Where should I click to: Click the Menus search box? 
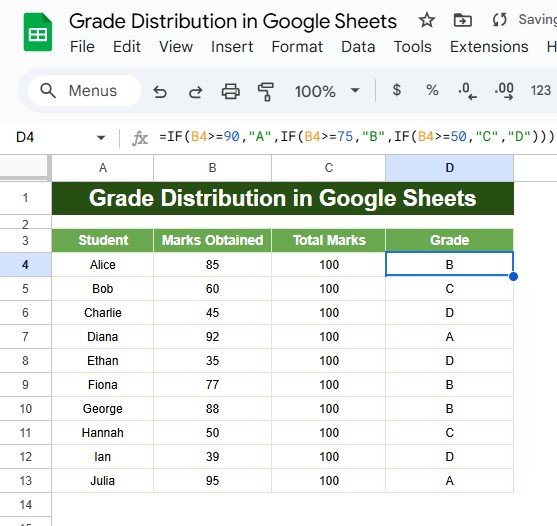point(84,91)
